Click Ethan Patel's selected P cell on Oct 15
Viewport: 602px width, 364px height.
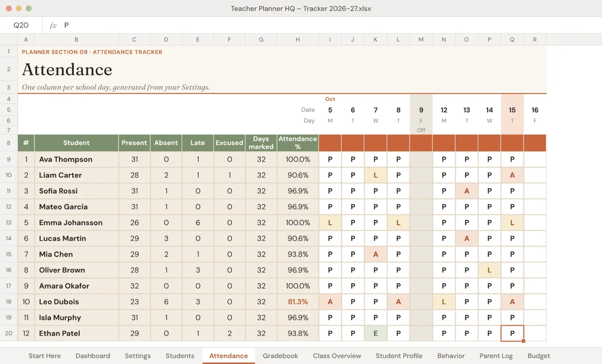[x=512, y=333]
